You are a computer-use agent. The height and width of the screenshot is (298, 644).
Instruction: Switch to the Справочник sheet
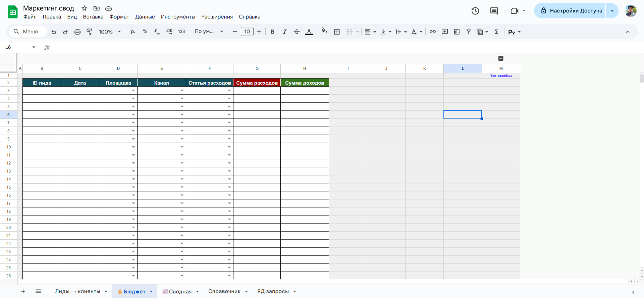(x=224, y=291)
